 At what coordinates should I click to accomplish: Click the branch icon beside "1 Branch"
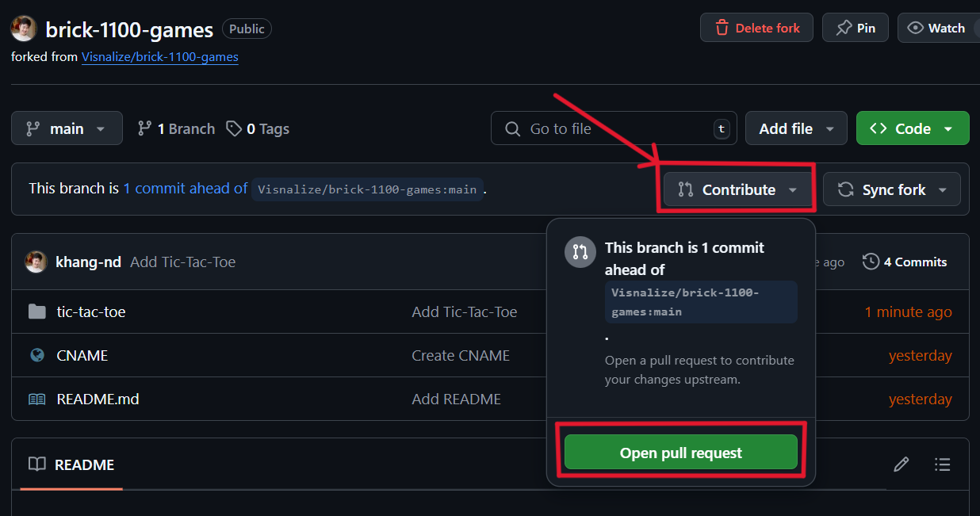(x=144, y=128)
